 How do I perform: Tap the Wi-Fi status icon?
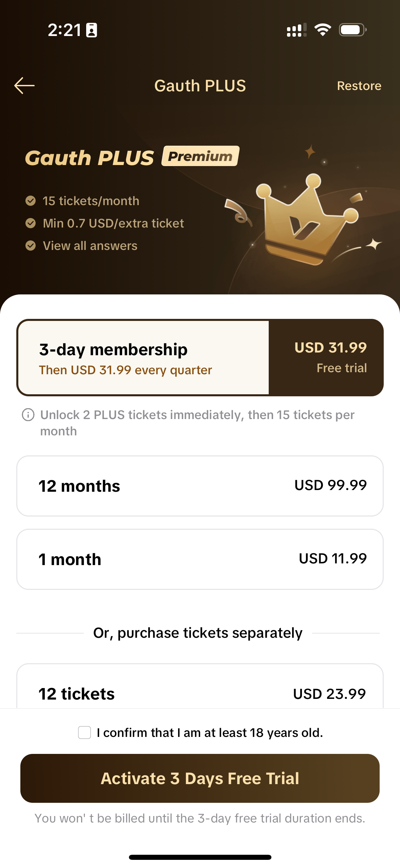pos(323,30)
